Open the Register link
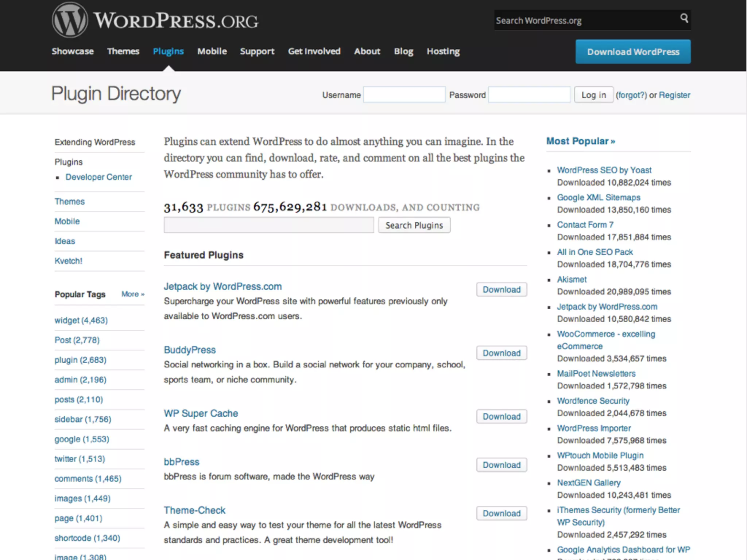This screenshot has height=560, width=747. tap(674, 95)
